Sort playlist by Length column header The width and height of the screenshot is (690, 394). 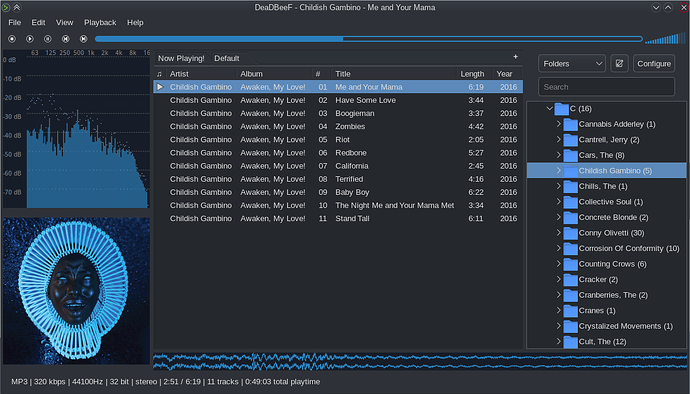point(472,74)
